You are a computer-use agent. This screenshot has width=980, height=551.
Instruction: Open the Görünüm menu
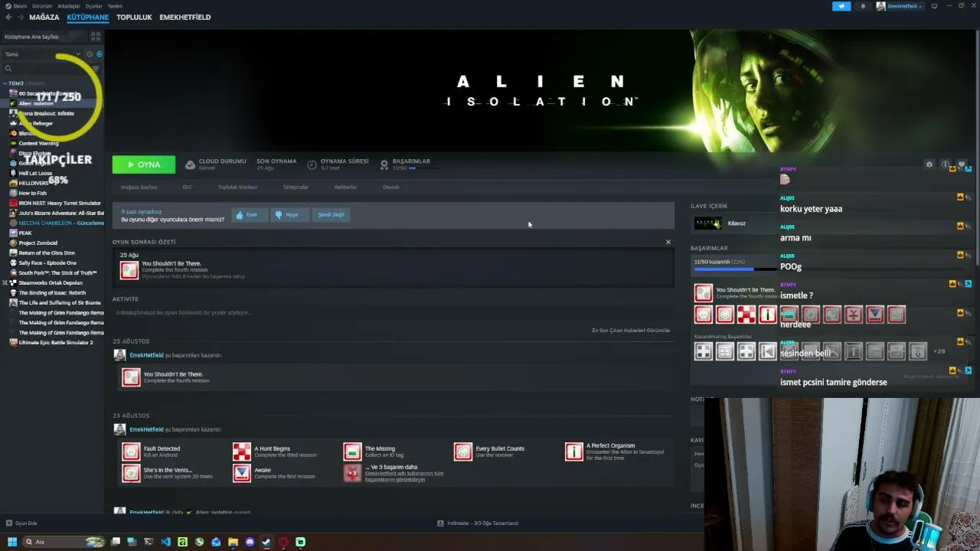click(x=41, y=5)
